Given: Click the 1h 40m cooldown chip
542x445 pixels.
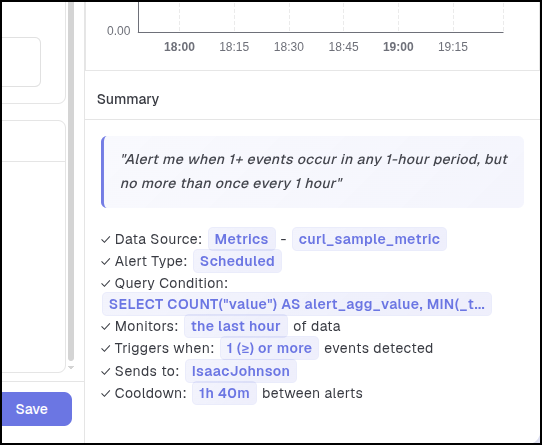Looking at the screenshot, I should 224,393.
